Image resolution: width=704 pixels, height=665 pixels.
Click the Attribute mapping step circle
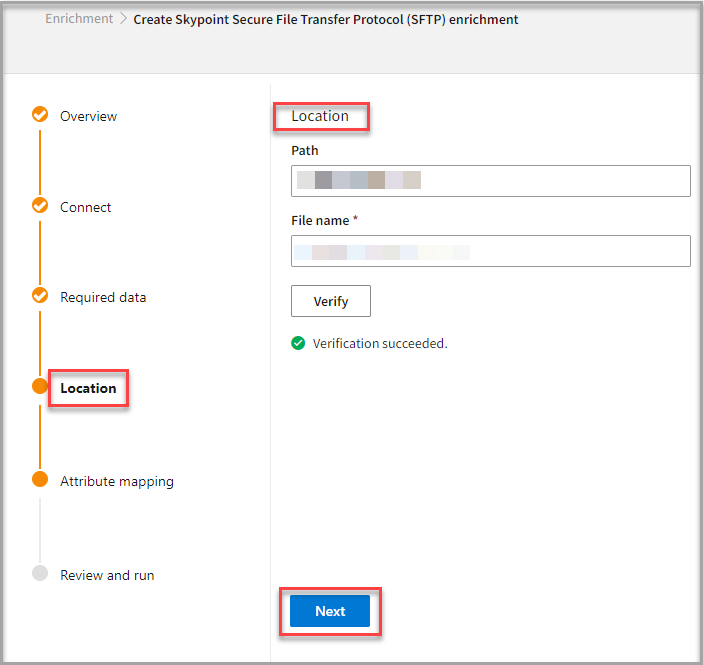tap(40, 480)
